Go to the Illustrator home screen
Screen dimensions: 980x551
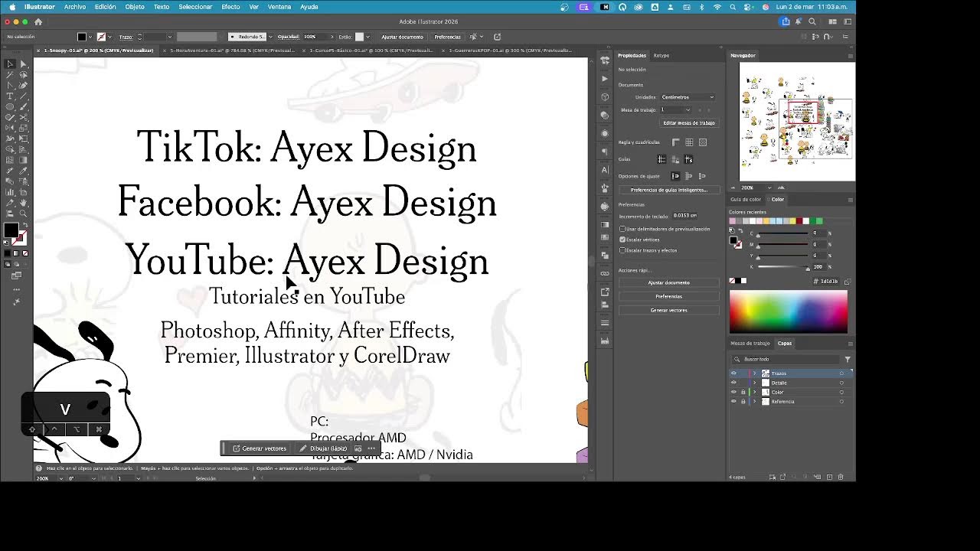(x=38, y=21)
